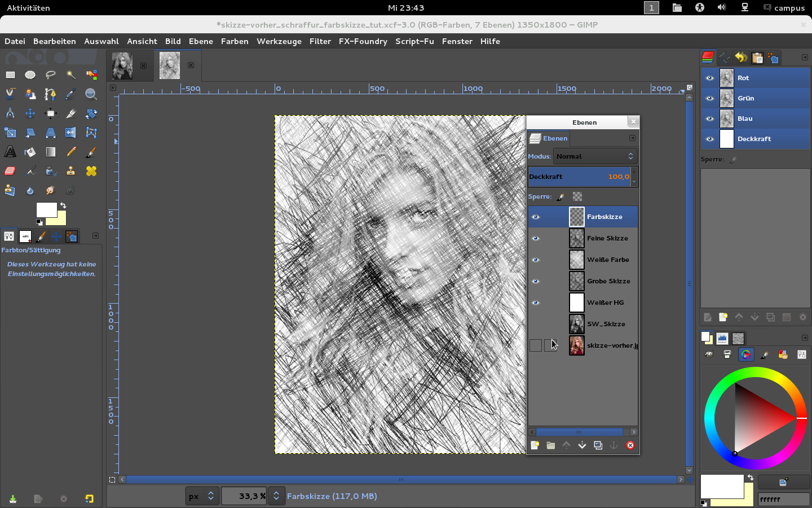Hide the Feine Skizze layer
This screenshot has width=812, height=508.
coord(536,238)
